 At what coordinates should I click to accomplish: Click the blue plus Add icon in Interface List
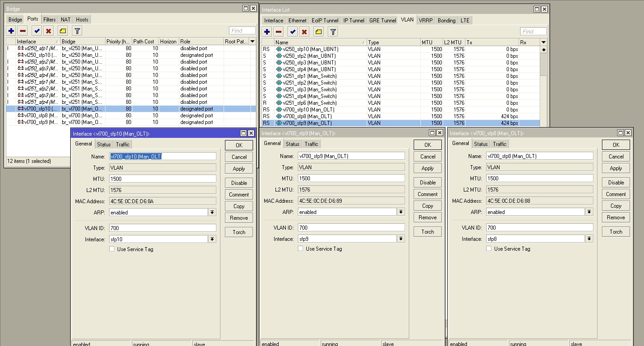click(267, 32)
